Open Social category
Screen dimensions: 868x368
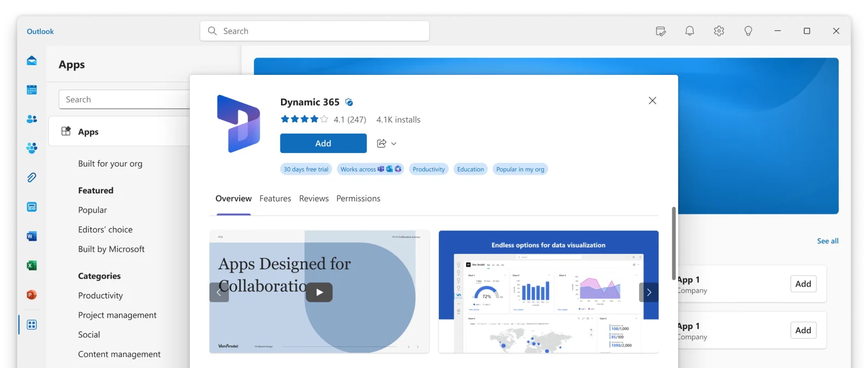[x=89, y=334]
